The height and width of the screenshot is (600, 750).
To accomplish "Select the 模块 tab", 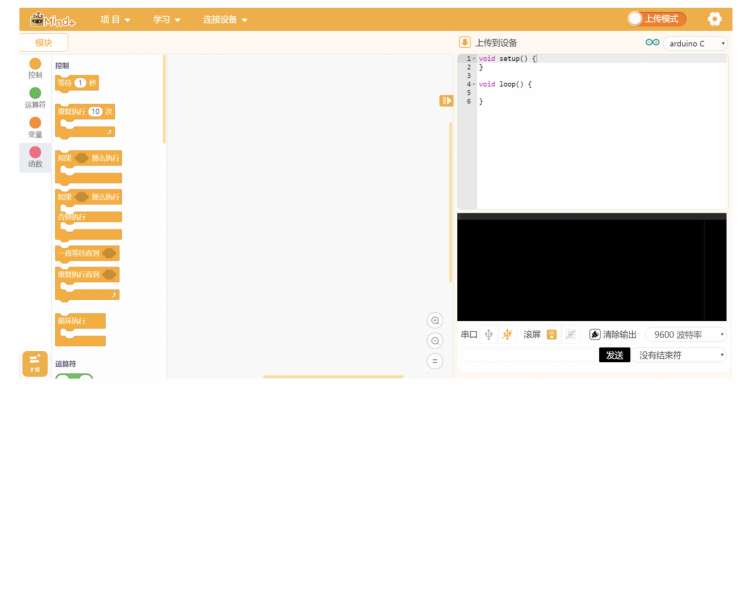I will click(44, 43).
